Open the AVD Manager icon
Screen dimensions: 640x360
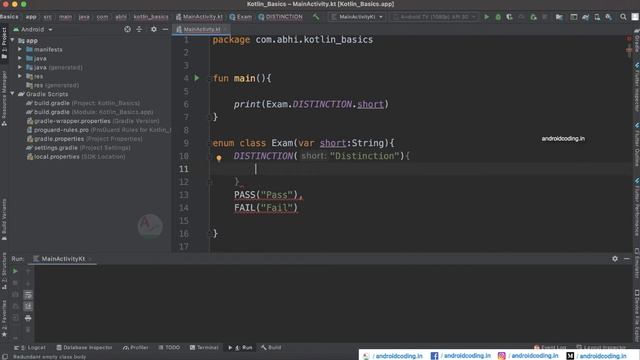click(597, 17)
